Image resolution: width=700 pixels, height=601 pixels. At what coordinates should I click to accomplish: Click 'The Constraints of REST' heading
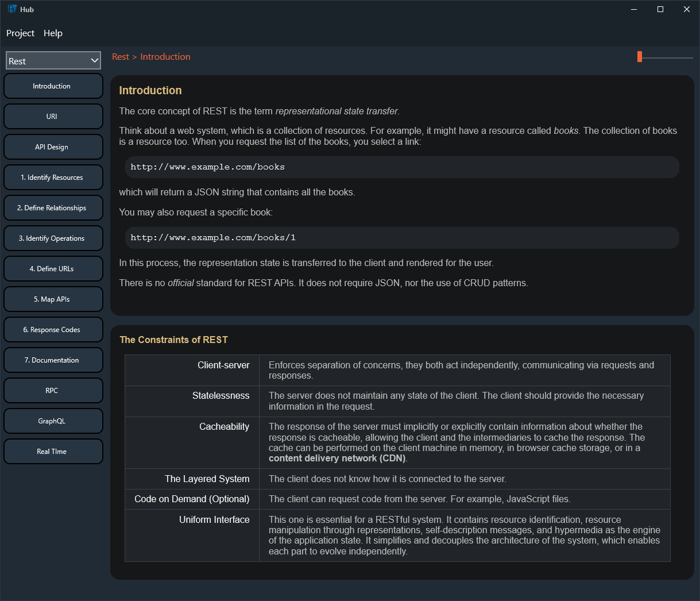pos(173,340)
